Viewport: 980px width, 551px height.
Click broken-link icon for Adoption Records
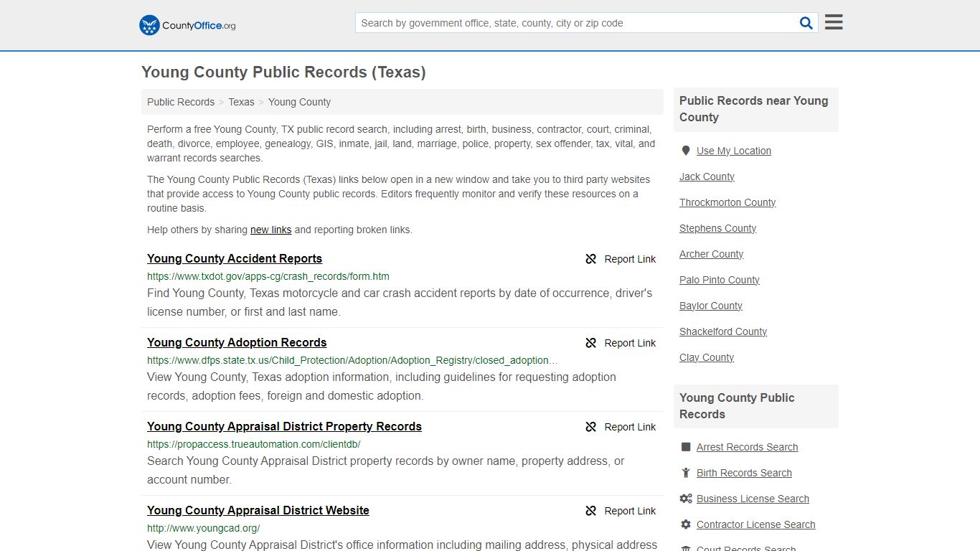pyautogui.click(x=591, y=343)
